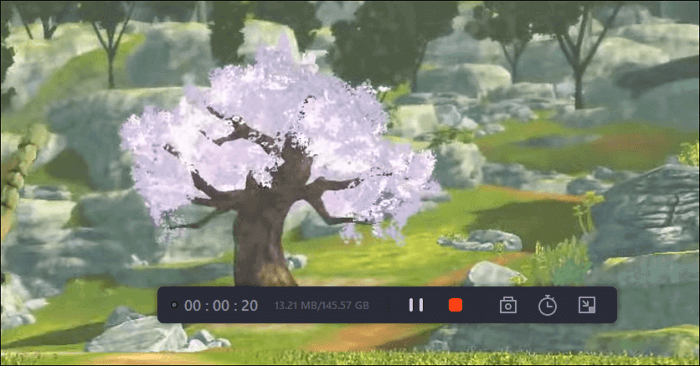Screen dimensions: 700x366
Task: Click the flat rock right of the tree
Action: pos(480,240)
